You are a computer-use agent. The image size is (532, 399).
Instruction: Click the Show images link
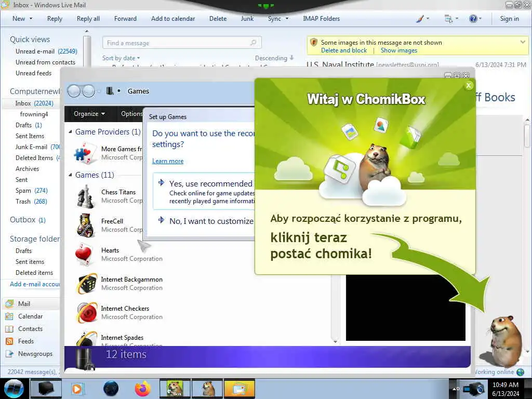pyautogui.click(x=399, y=50)
